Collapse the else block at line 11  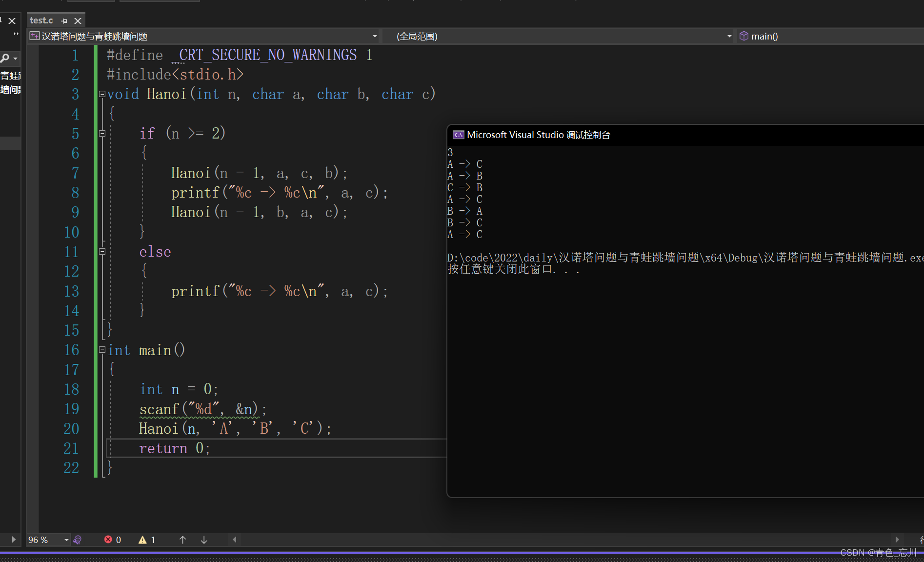102,251
